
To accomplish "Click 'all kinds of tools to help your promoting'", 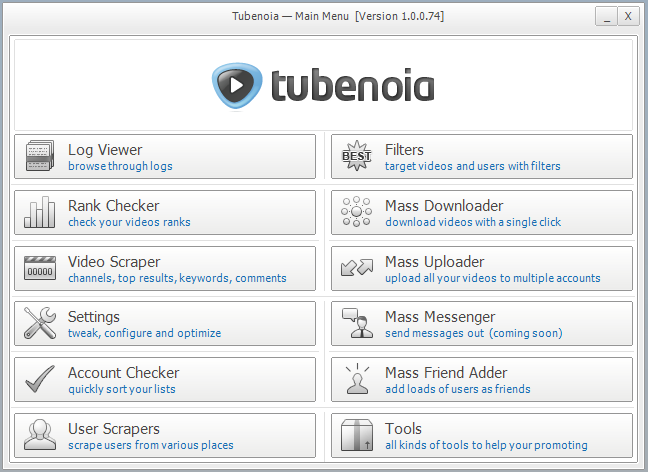I will tap(486, 445).
